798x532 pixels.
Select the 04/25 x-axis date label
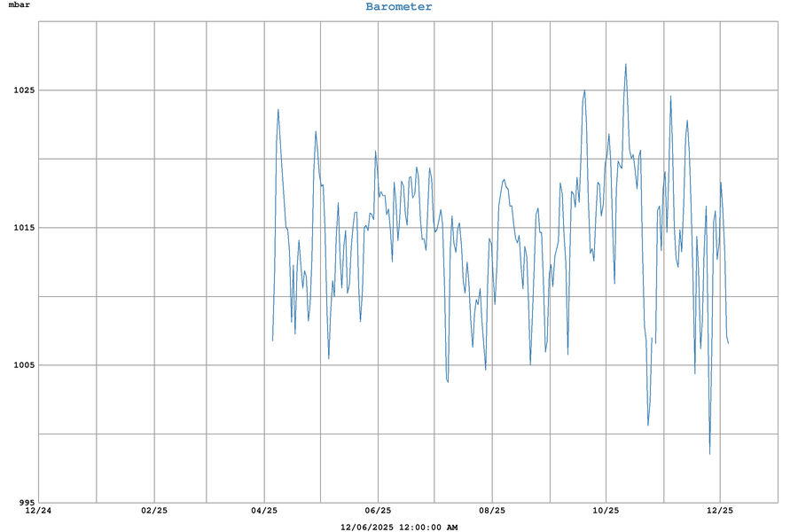(x=264, y=511)
